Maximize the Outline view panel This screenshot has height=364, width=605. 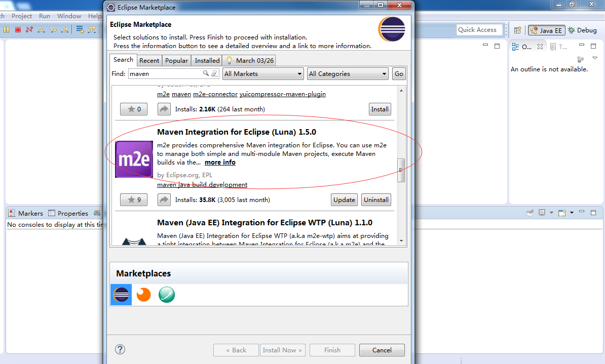(593, 46)
